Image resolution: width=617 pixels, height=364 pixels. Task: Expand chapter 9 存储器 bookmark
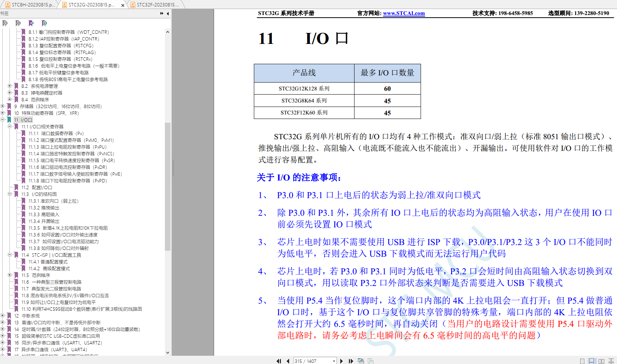[3, 106]
